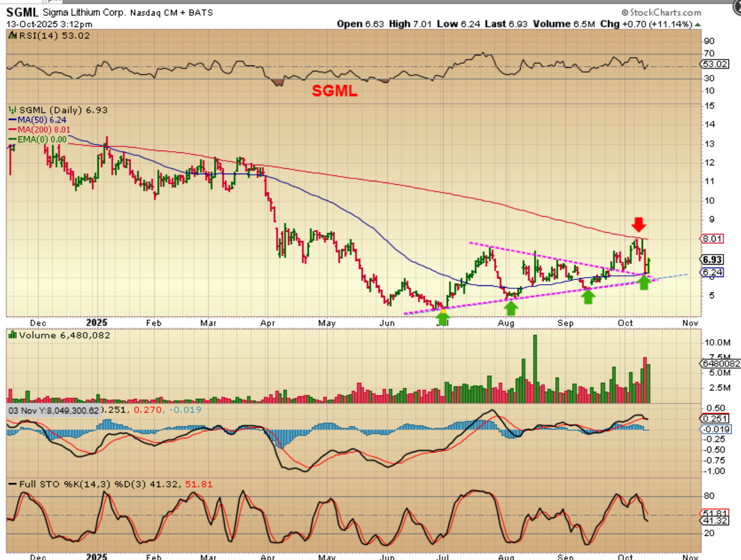This screenshot has height=560, width=741.
Task: Click the green up arrow at the October pullback
Action: tap(644, 282)
